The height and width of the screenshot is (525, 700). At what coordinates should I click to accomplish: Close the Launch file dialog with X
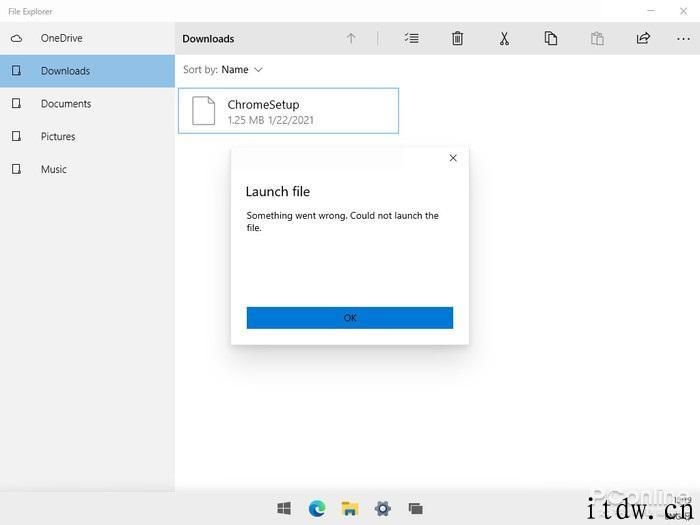tap(453, 158)
